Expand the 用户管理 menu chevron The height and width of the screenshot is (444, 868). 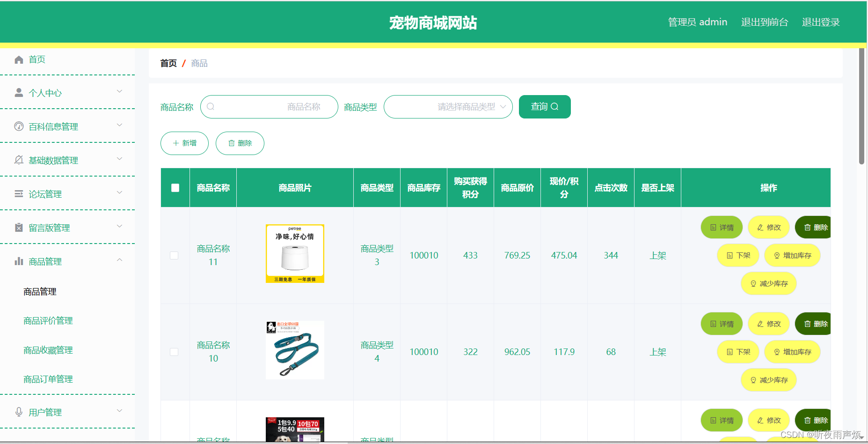(x=119, y=411)
